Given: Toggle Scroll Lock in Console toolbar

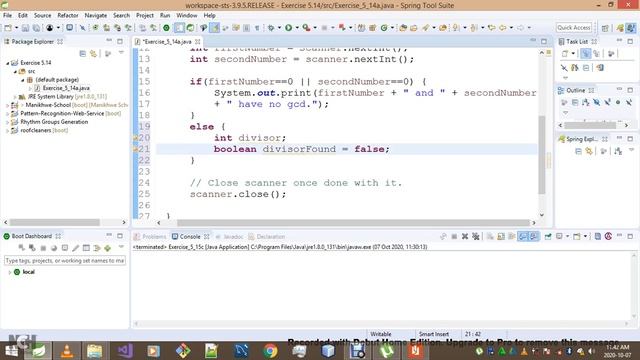Looking at the screenshot, I should pyautogui.click(x=501, y=236).
